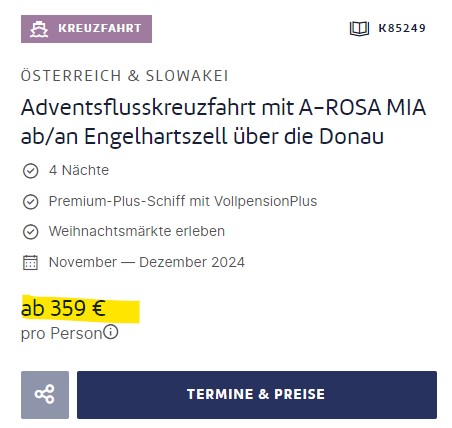Screen dimensions: 452x428
Task: Click the Weihnachtsmärkte erleben text
Action: 137,231
